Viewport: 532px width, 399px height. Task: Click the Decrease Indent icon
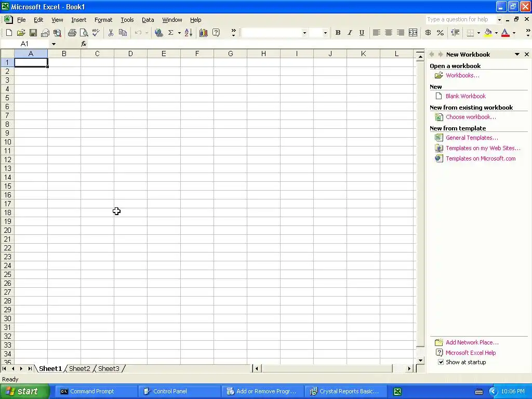(455, 33)
